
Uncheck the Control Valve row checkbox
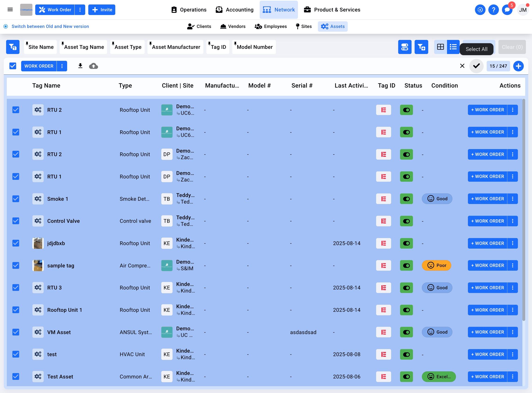(16, 221)
